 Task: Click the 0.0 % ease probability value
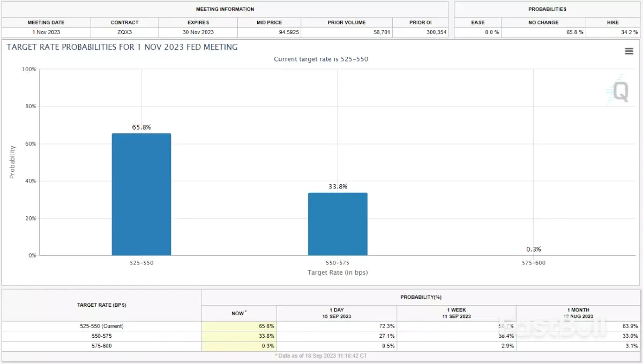(x=491, y=32)
